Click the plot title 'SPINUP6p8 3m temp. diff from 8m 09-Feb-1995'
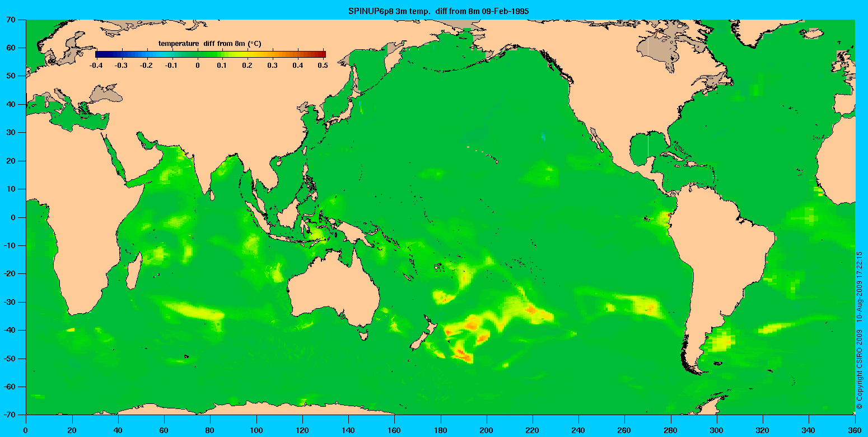 click(438, 11)
